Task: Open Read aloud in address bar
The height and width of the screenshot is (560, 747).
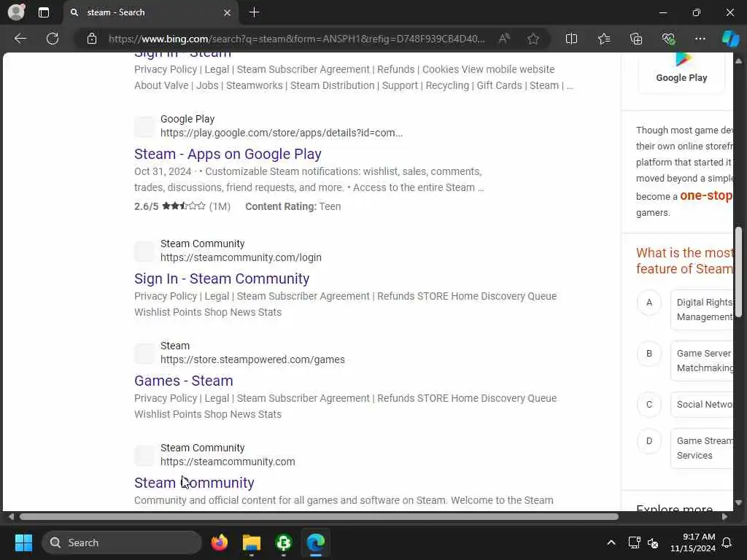Action: pyautogui.click(x=504, y=39)
